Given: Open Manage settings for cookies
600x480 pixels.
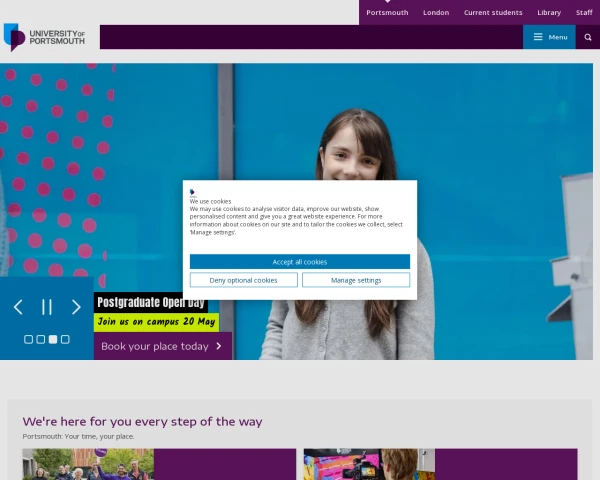Looking at the screenshot, I should tap(356, 280).
